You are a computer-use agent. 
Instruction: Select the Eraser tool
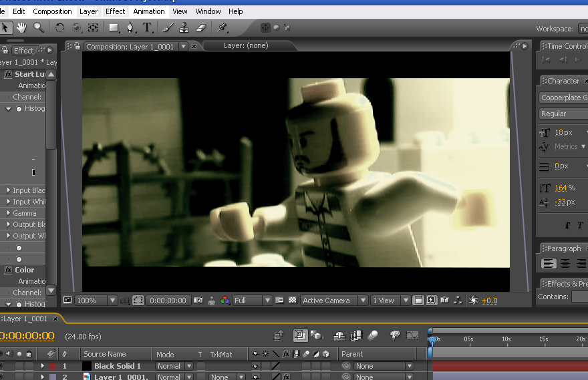click(201, 28)
